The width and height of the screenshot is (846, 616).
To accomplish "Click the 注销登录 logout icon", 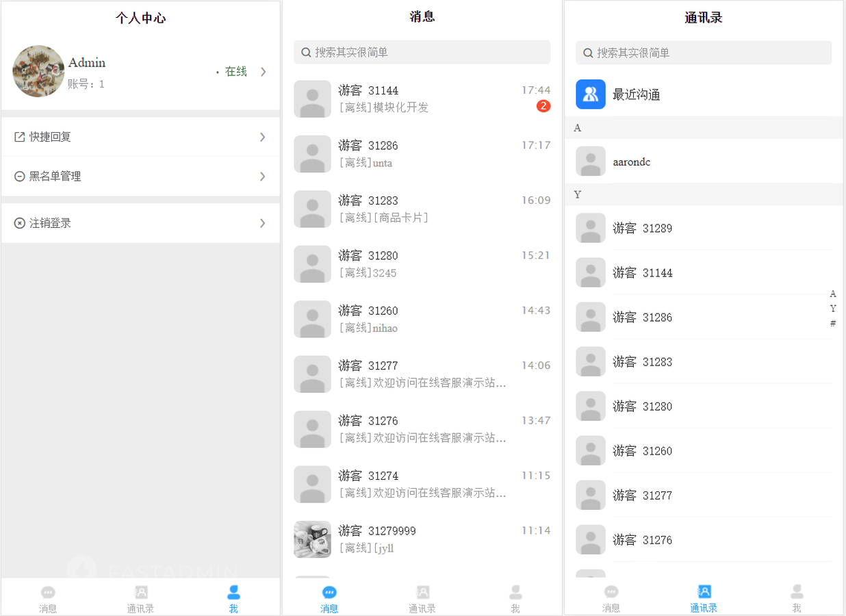I will [18, 222].
